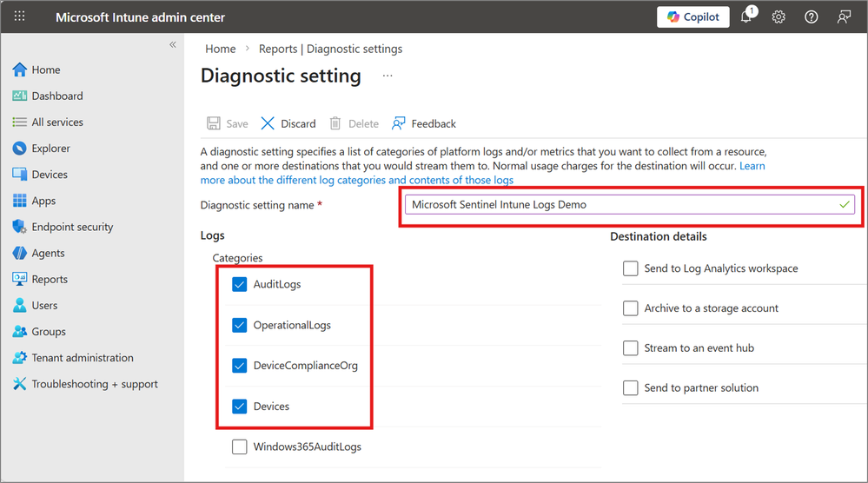This screenshot has height=483, width=868.
Task: Open Tenant administration from the sidebar
Action: point(83,358)
